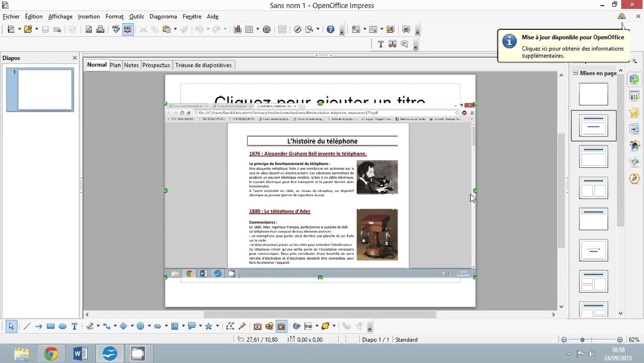
Task: Open the Help question mark icon
Action: (330, 29)
